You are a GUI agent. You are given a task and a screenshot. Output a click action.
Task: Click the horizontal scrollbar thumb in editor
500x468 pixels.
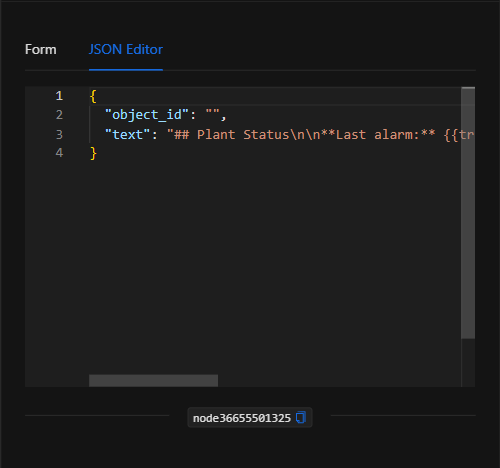click(x=153, y=381)
